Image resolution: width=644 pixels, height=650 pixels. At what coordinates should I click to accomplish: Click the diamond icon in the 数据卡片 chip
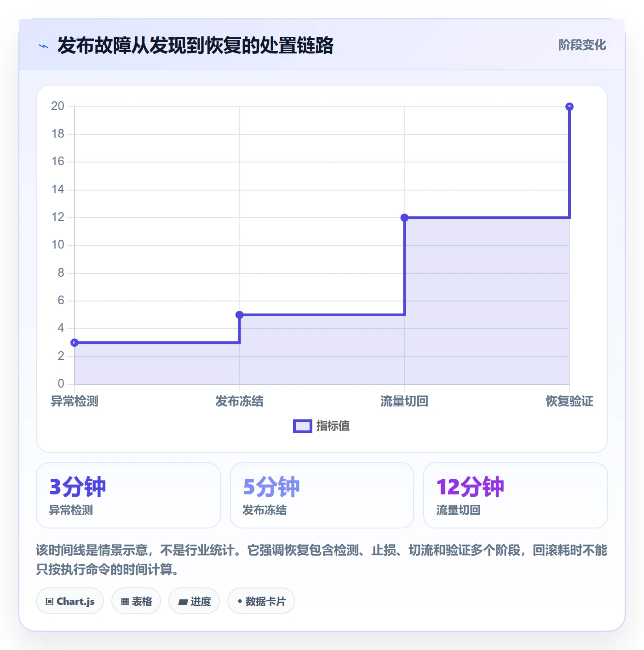point(240,601)
